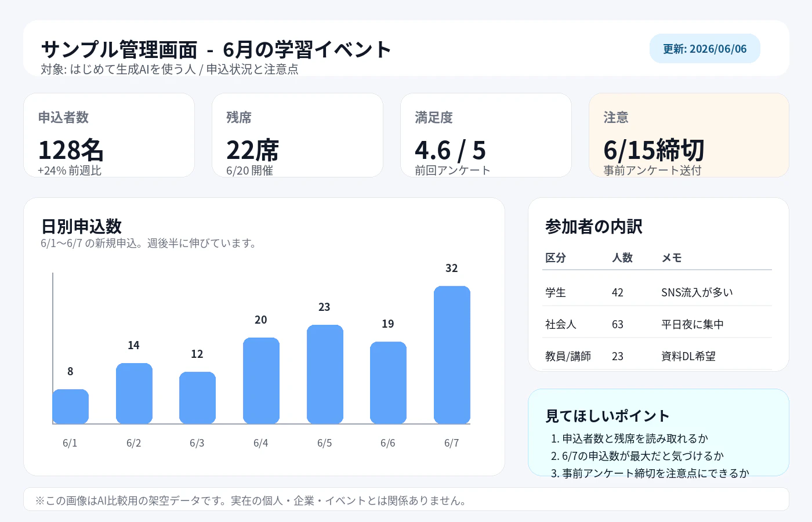This screenshot has height=522, width=812.
Task: Select the 学生 row label
Action: point(556,292)
